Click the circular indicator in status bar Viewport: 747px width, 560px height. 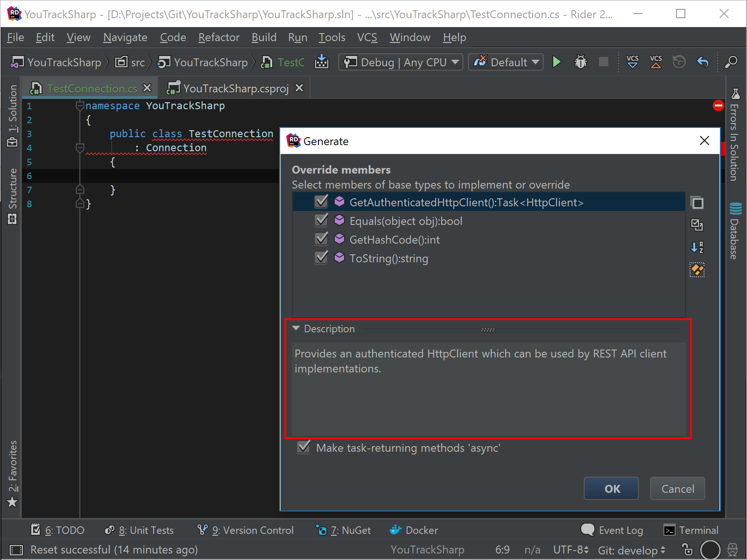(711, 550)
